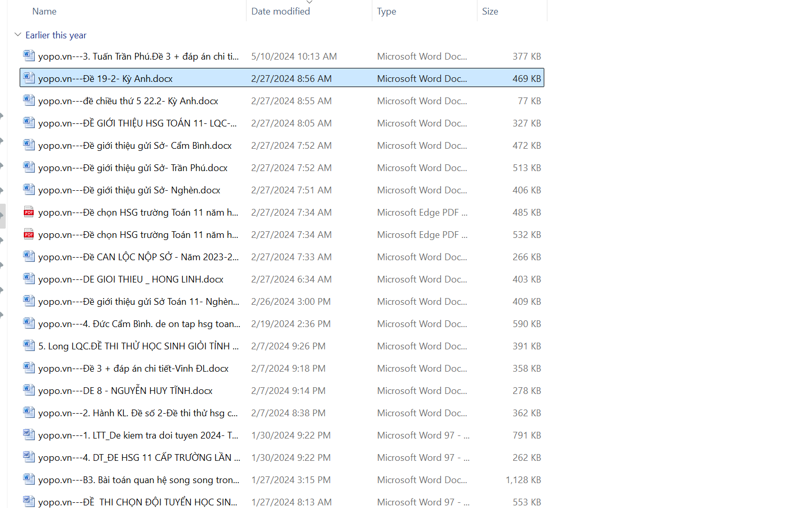Viewport: 812px width, 508px height.
Task: Click Word icon of Đề giới thiệu gửi Sở- Trần Phú
Action: tap(29, 167)
